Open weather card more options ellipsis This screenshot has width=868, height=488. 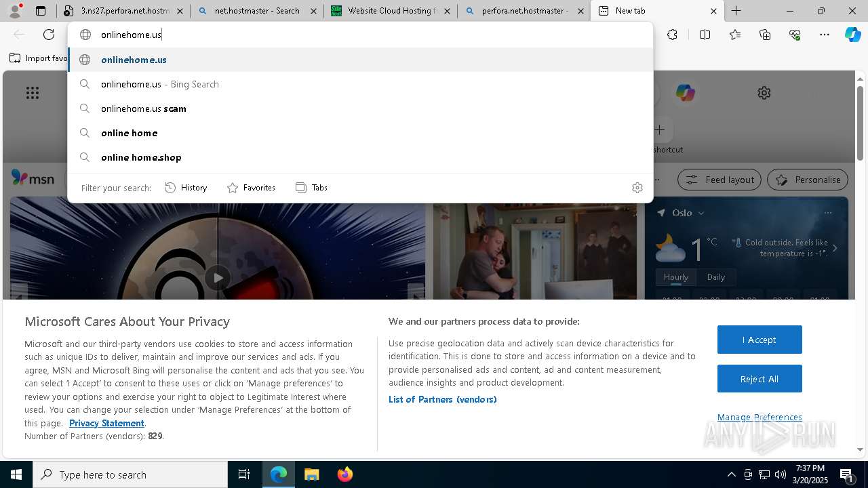(x=827, y=213)
